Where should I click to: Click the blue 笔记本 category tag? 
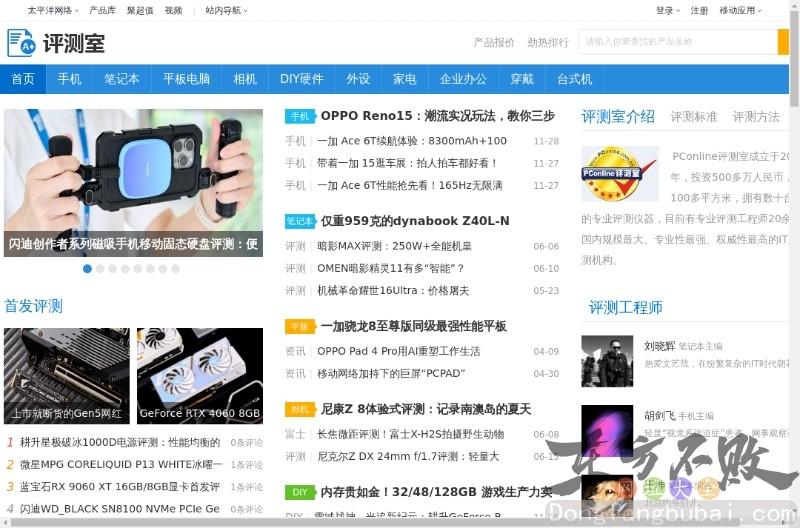pyautogui.click(x=299, y=221)
